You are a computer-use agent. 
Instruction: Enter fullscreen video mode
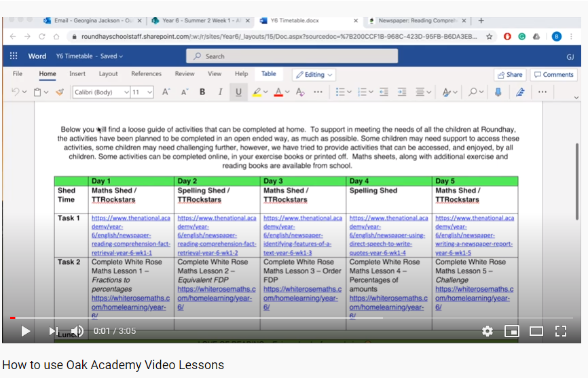tap(561, 331)
